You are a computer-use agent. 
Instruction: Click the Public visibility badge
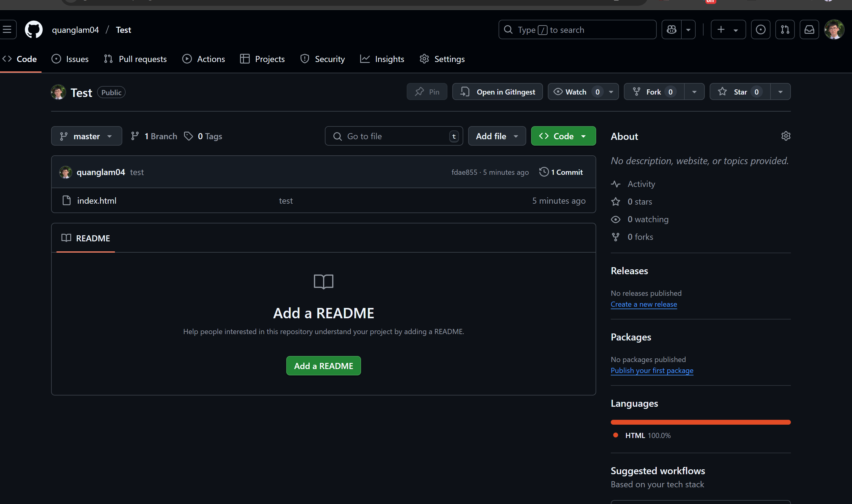click(111, 92)
